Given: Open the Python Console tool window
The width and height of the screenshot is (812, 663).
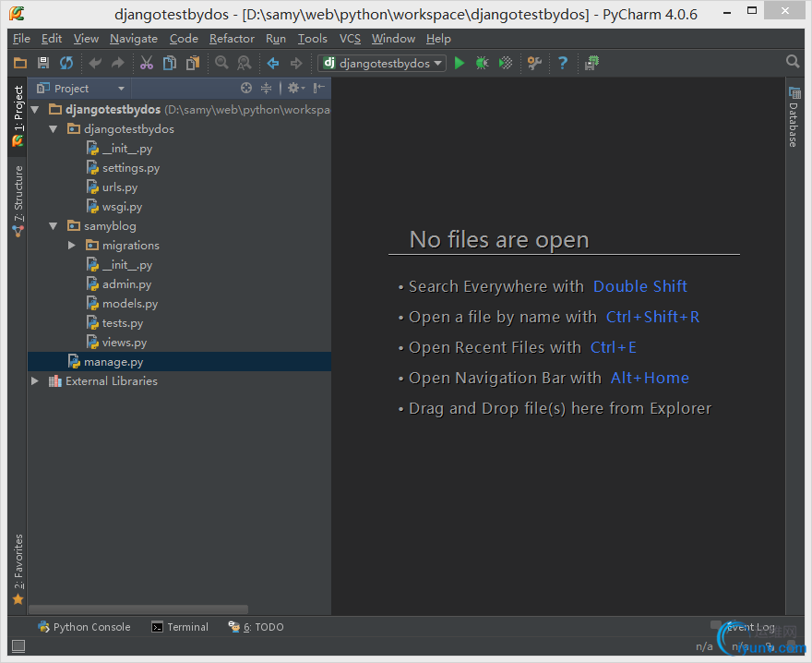Looking at the screenshot, I should [84, 627].
